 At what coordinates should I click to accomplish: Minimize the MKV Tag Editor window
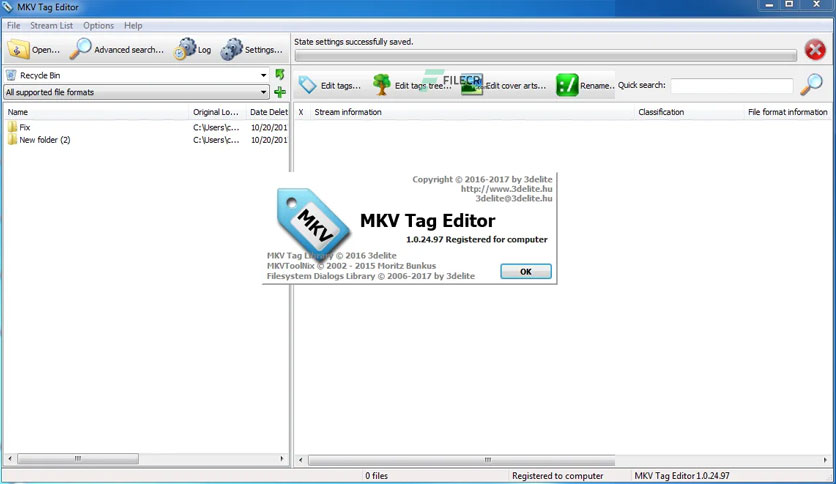pos(769,5)
